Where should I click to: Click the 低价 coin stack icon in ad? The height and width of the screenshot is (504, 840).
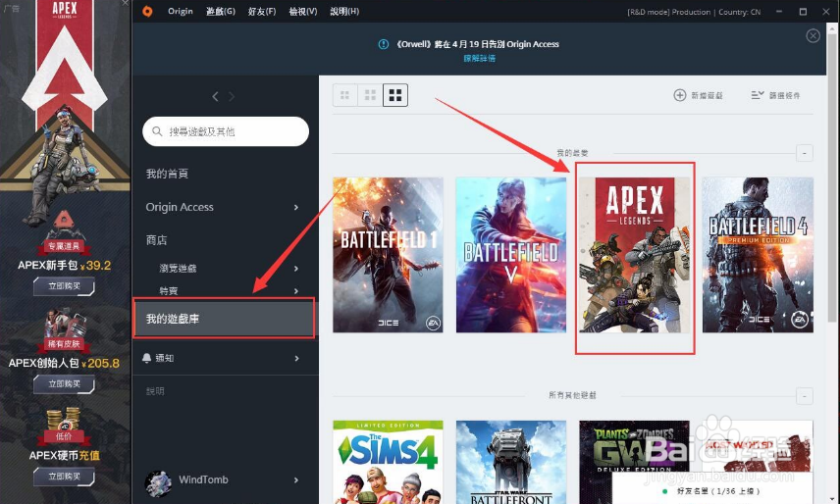[64, 426]
